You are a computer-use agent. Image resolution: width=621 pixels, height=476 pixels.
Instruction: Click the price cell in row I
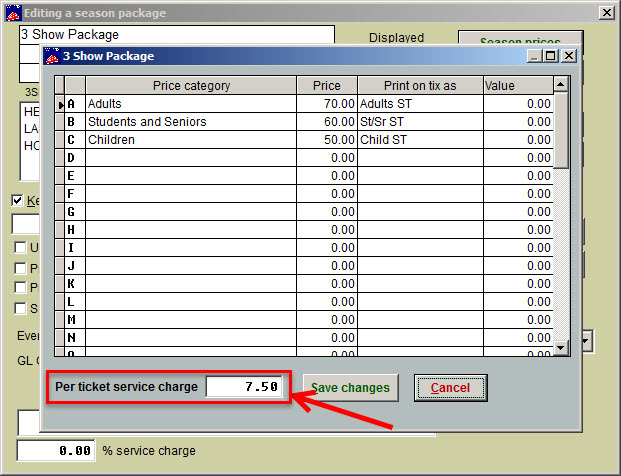coord(327,248)
